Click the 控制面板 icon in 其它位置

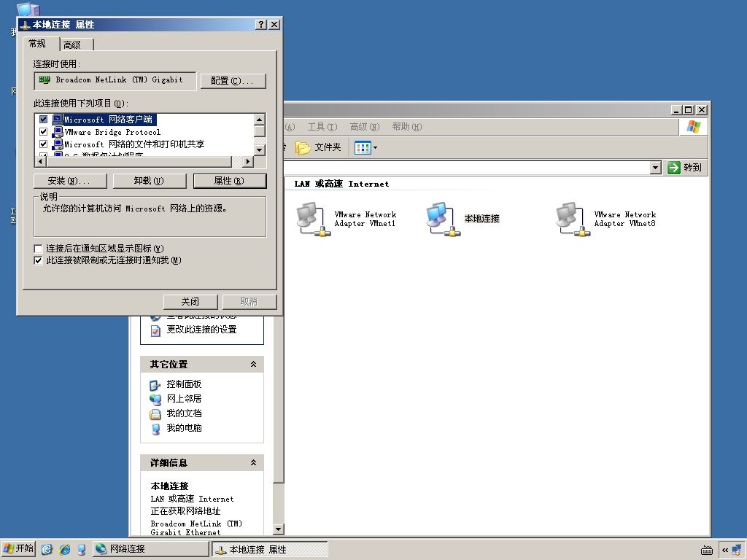(155, 385)
